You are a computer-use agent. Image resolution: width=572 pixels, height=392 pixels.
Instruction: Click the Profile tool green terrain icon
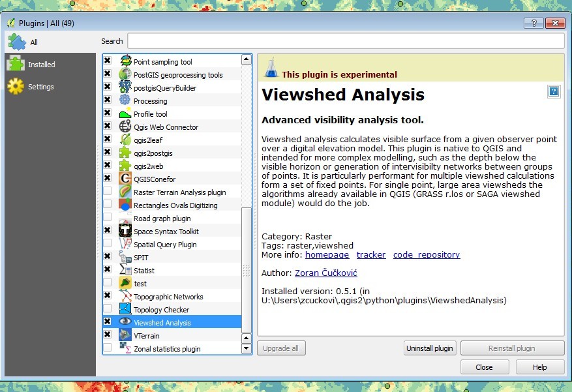click(x=125, y=113)
